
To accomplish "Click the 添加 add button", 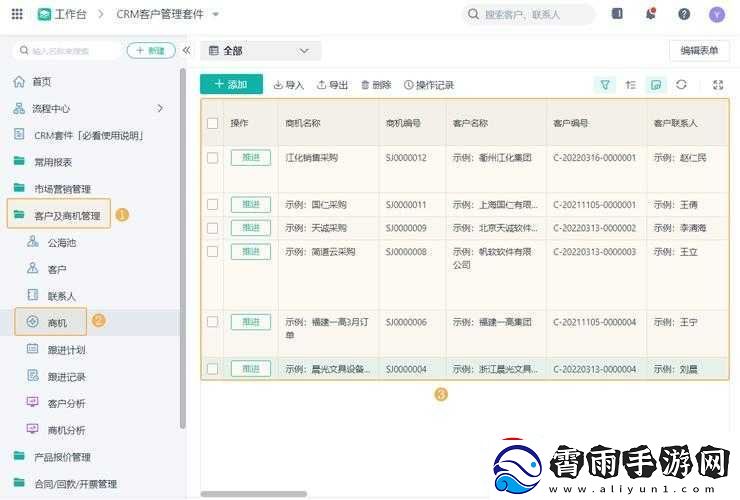I will pos(231,85).
